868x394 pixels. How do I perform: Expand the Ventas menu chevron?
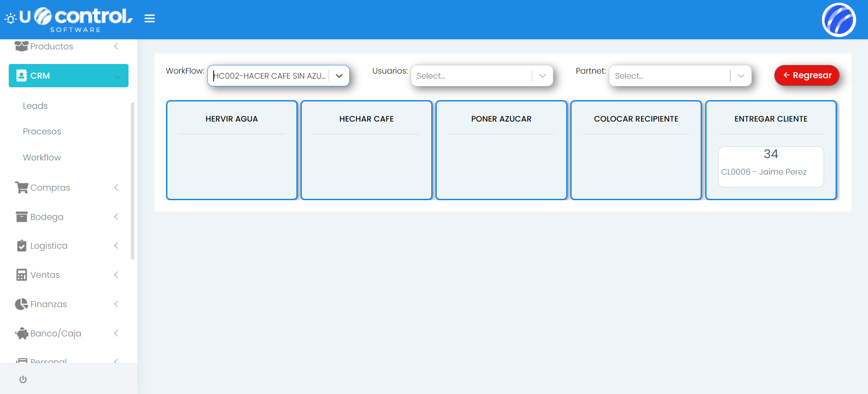pyautogui.click(x=116, y=275)
